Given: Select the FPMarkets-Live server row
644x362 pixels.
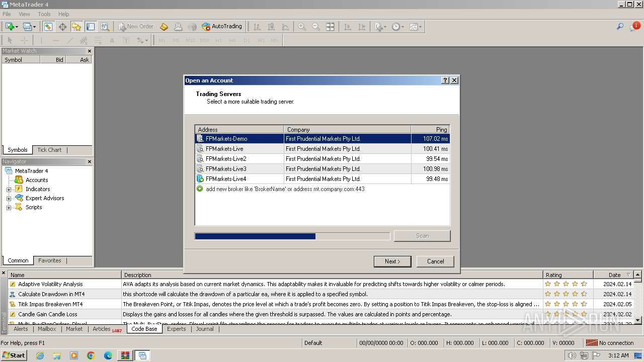Looking at the screenshot, I should coord(322,149).
